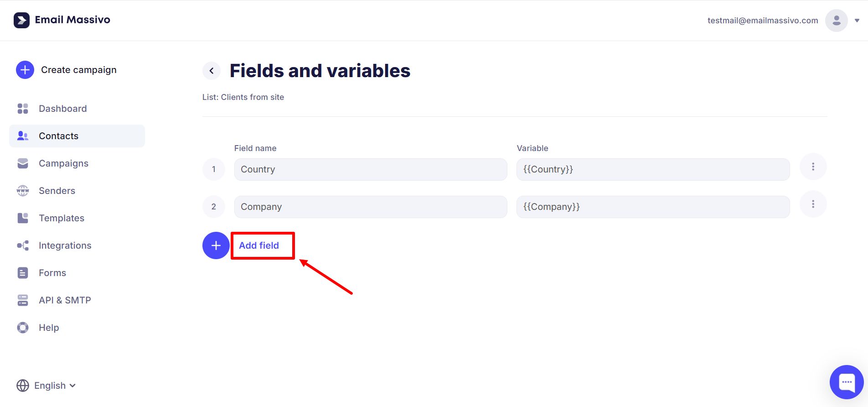Click the blue plus Create campaign icon
Image resolution: width=868 pixels, height=407 pixels.
click(x=25, y=70)
